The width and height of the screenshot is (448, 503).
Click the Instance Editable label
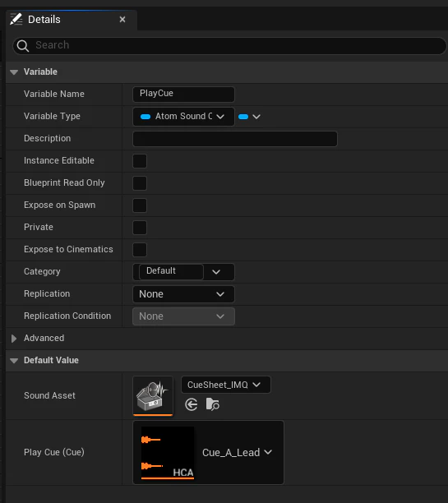coord(59,160)
